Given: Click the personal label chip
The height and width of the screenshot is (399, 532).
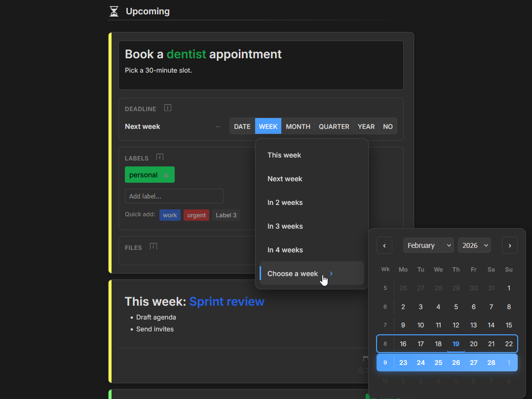Looking at the screenshot, I should coord(150,174).
